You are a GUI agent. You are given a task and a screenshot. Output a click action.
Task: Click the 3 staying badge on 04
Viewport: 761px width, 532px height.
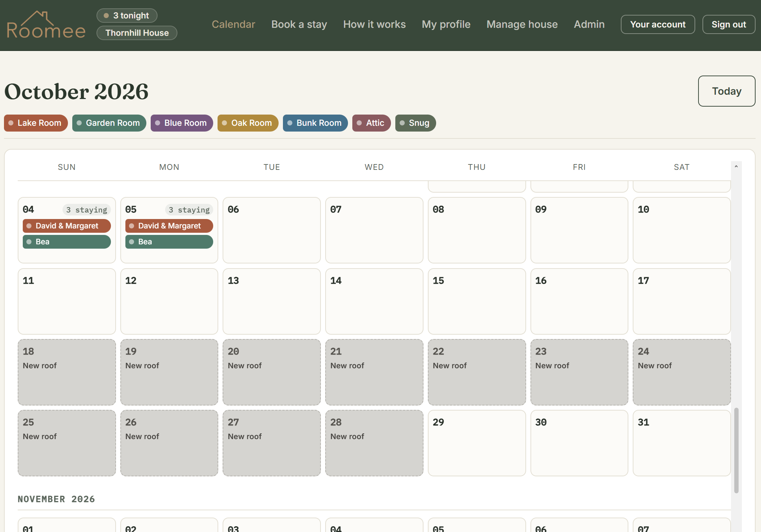click(87, 210)
